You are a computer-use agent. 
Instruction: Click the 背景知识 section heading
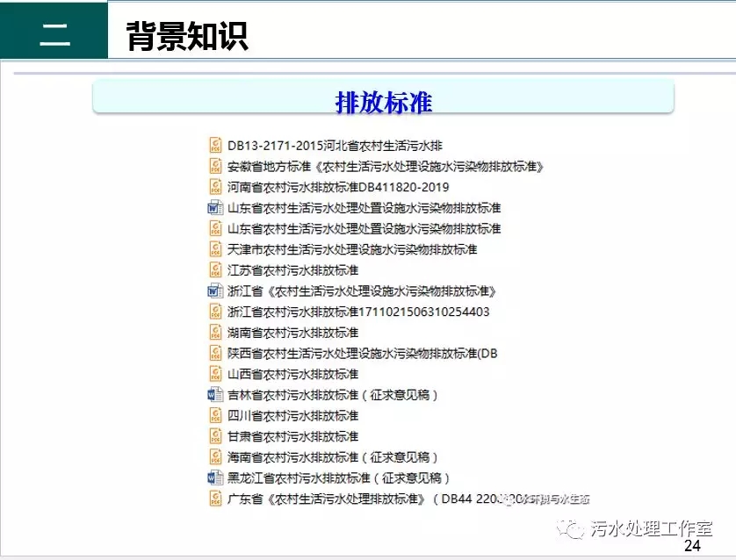pos(186,37)
